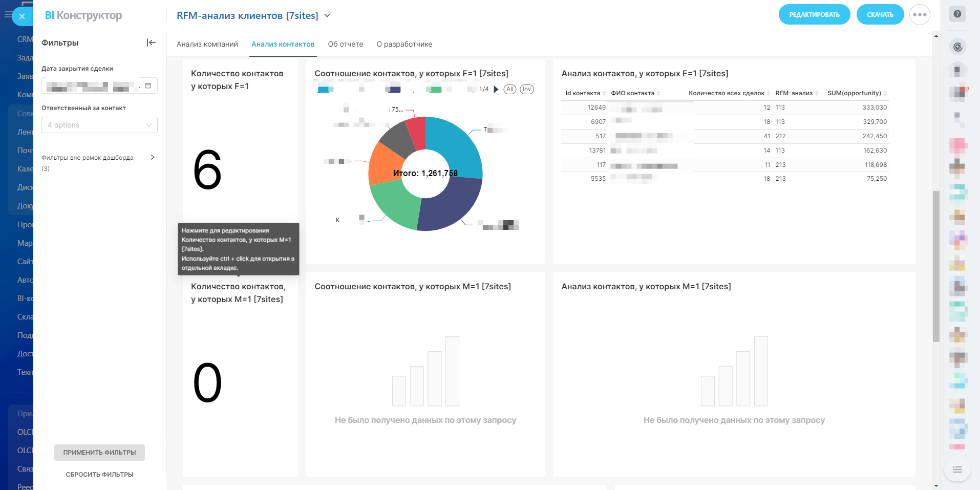980x490 pixels.
Task: Sort table by Id контакта column
Action: 583,93
